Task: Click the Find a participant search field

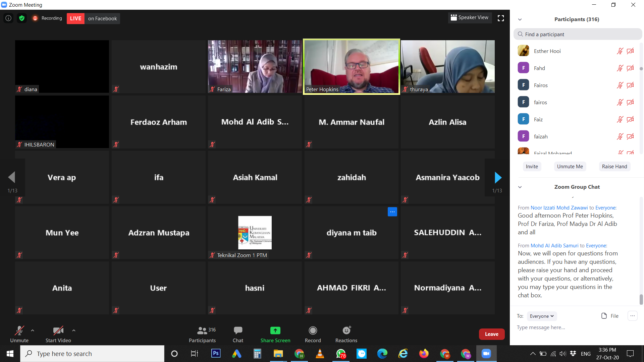Action: coord(578,34)
